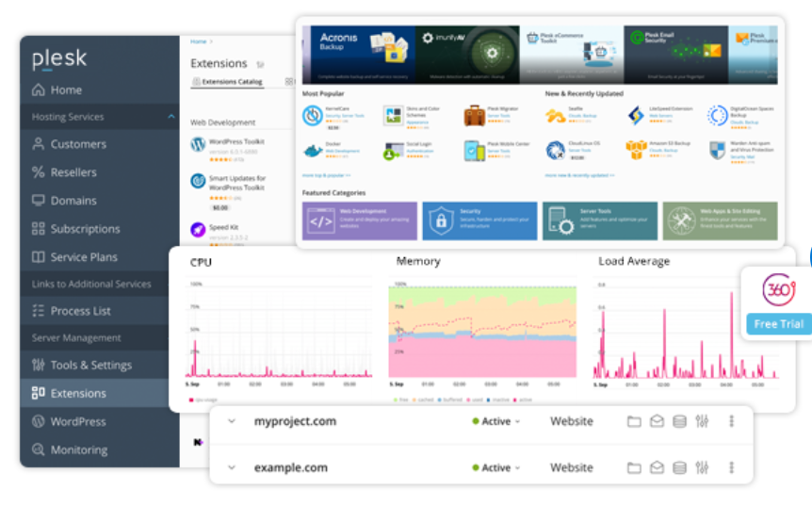
Task: Click the KernelCare extension icon
Action: (312, 116)
